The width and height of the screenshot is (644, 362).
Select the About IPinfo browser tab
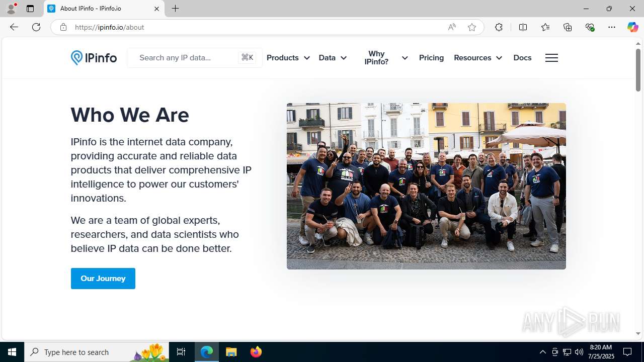pos(104,9)
